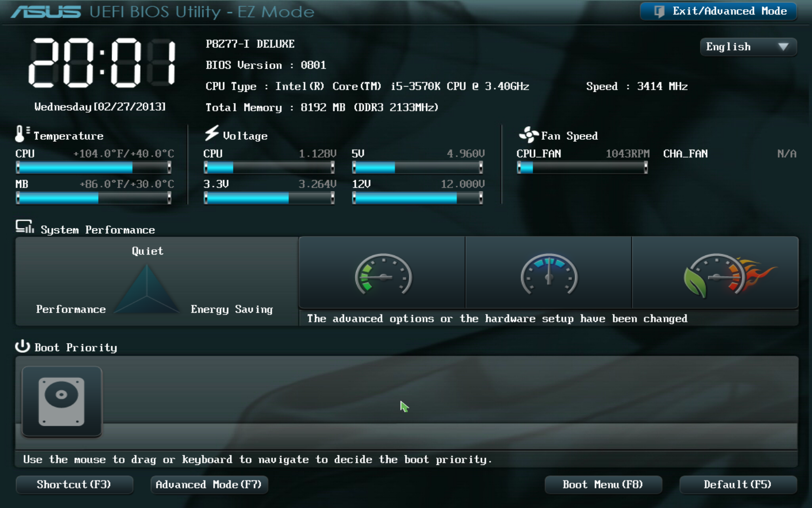Click the date Wednesday[02/27/2013]
Screen dimensions: 812x508
100,107
